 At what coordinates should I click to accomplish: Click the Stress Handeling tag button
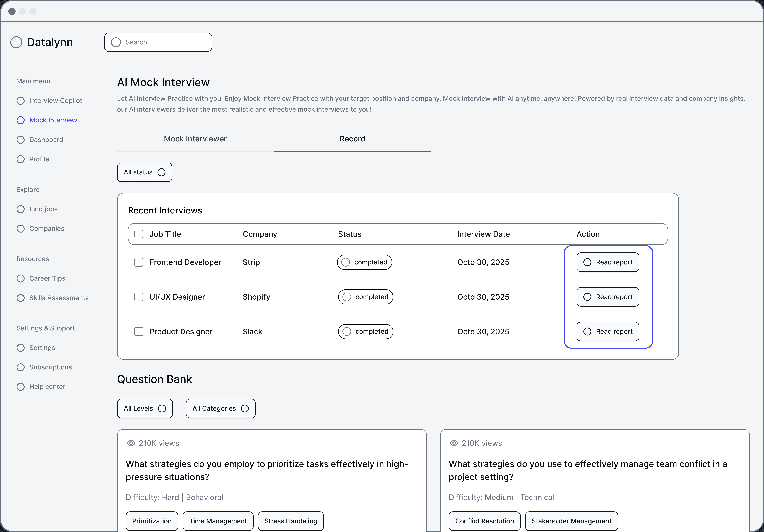pos(291,521)
